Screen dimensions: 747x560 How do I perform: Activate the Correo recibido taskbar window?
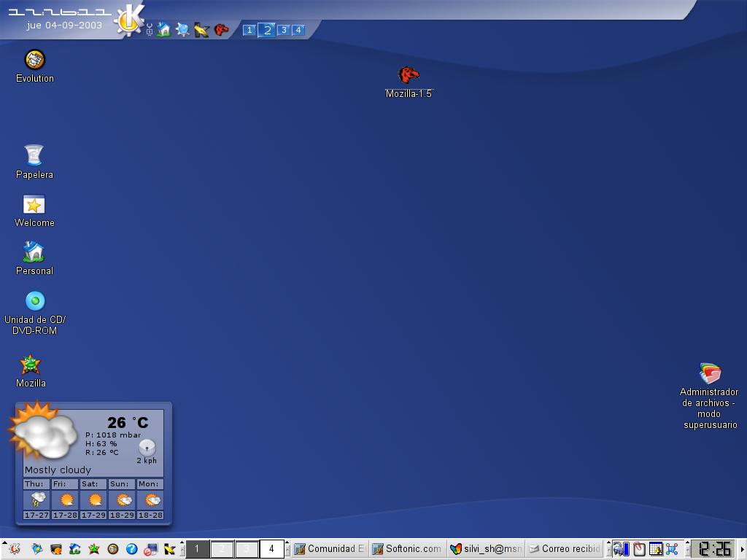564,549
